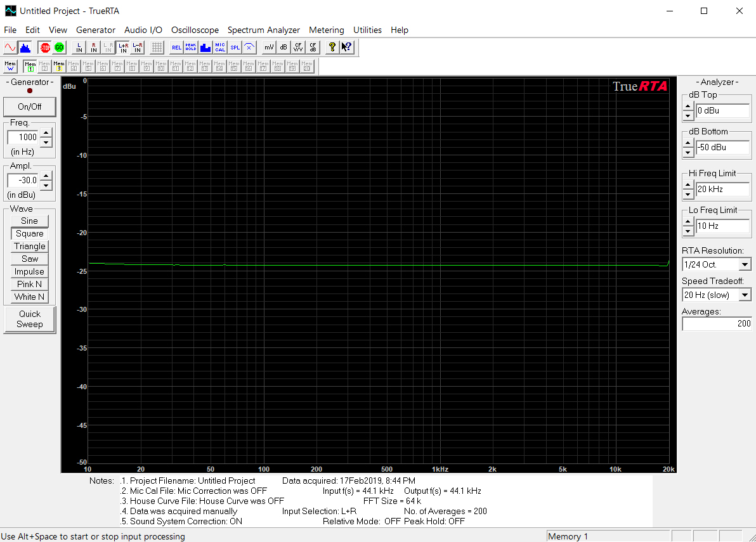756x542 pixels.
Task: Click the red STOP icon
Action: click(45, 47)
